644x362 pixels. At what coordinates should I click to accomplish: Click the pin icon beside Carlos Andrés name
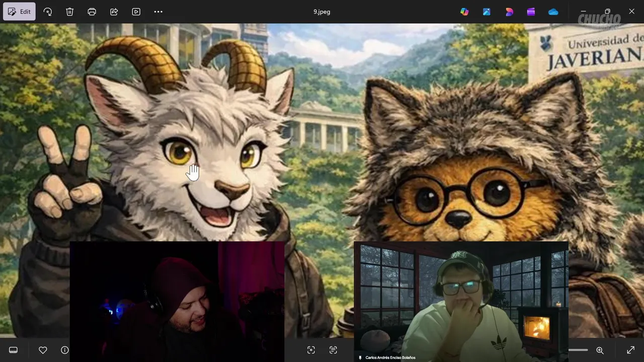pyautogui.click(x=360, y=357)
